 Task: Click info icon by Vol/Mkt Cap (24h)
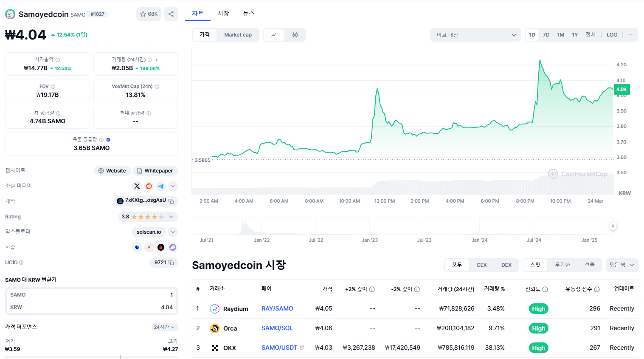point(157,87)
